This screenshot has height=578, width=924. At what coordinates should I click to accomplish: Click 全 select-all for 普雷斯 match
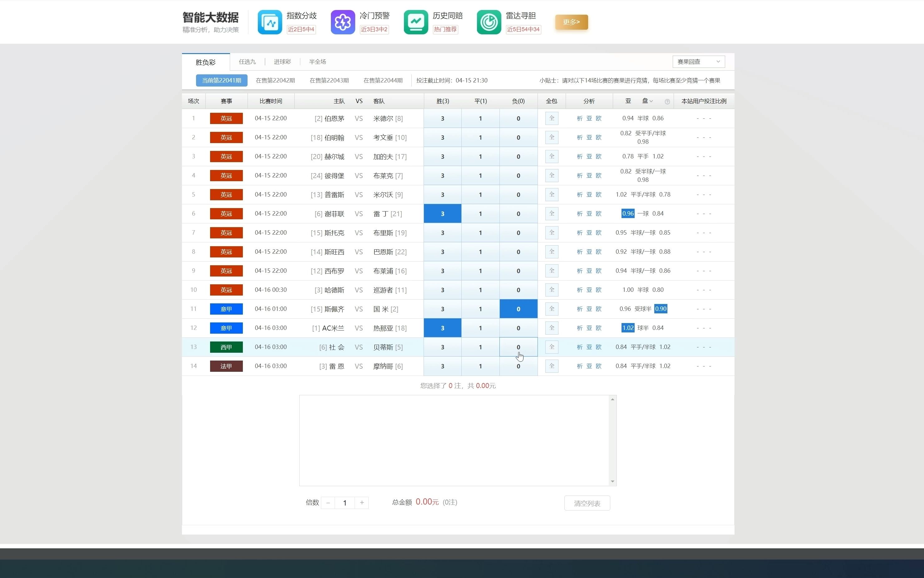tap(552, 195)
